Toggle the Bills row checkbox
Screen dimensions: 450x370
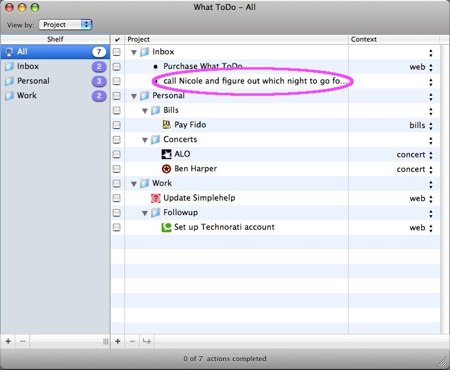(x=117, y=110)
